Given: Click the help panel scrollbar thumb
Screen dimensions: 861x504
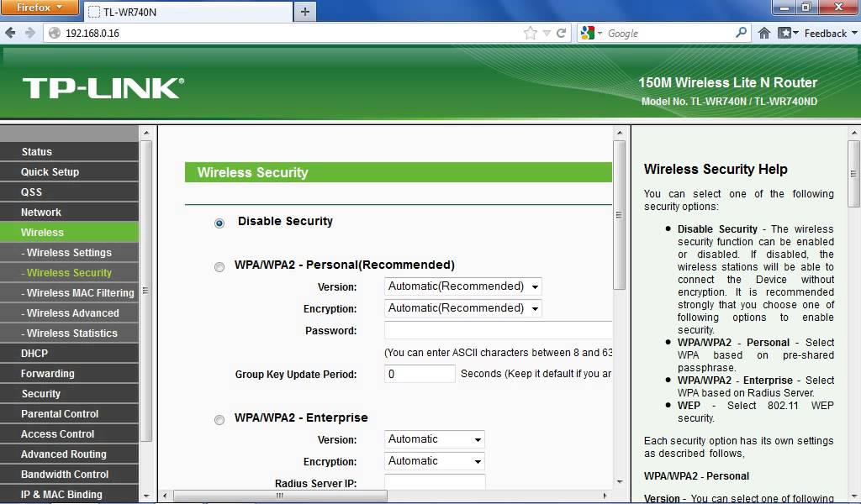Looking at the screenshot, I should coord(853,173).
